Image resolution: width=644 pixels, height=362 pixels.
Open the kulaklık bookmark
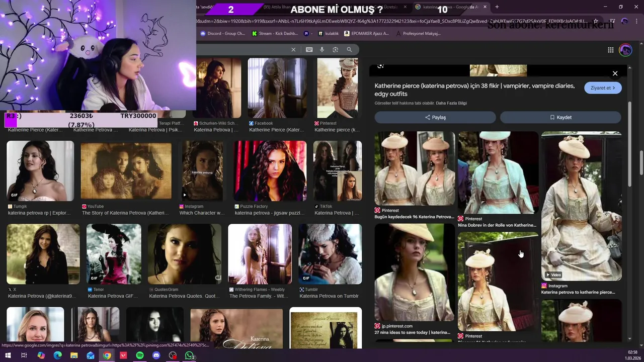pos(329,34)
